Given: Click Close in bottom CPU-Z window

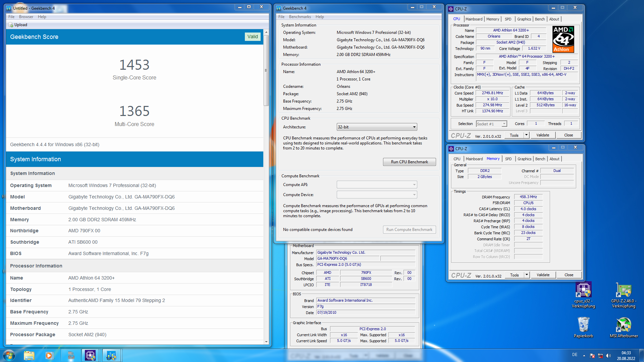Looking at the screenshot, I should click(x=569, y=275).
